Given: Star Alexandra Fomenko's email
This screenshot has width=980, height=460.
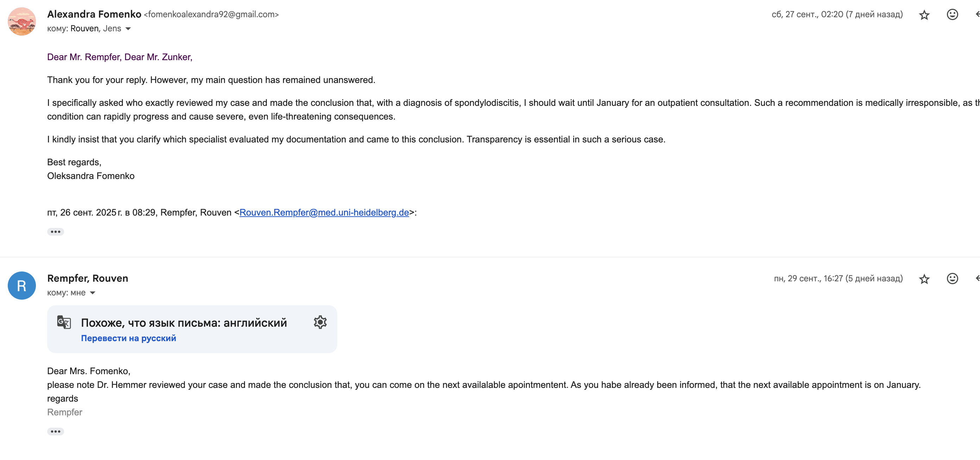Looking at the screenshot, I should [x=924, y=15].
